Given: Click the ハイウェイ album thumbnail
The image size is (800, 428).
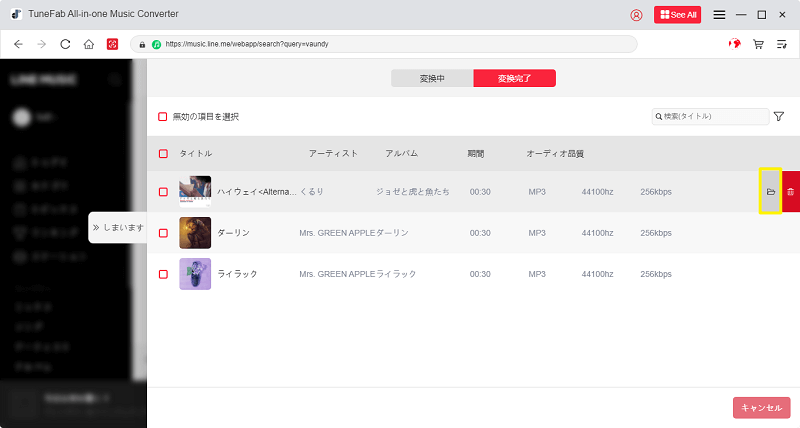Looking at the screenshot, I should click(195, 192).
